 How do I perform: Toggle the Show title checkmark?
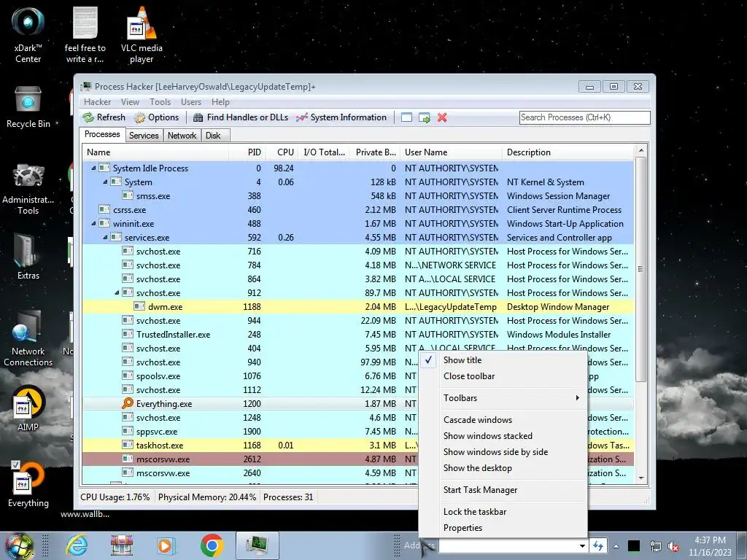(429, 360)
